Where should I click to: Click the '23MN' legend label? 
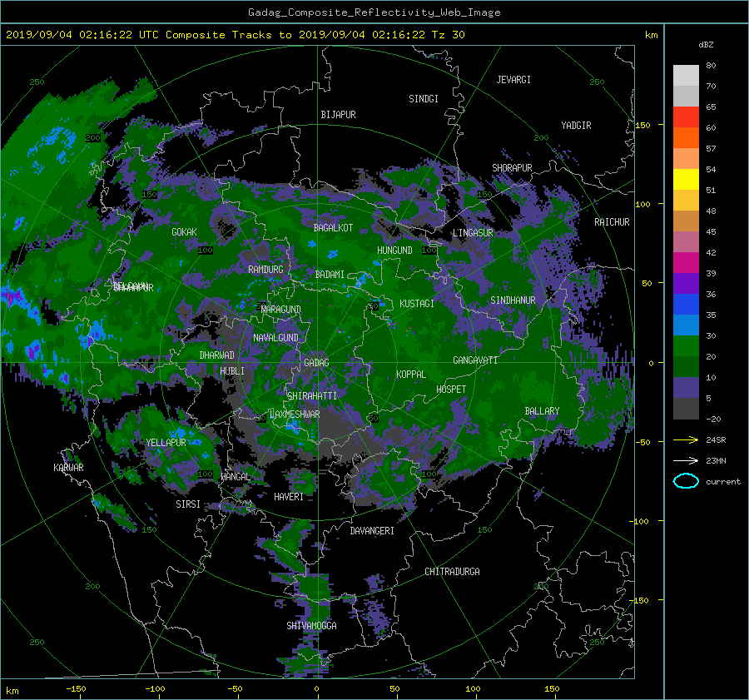pyautogui.click(x=716, y=460)
